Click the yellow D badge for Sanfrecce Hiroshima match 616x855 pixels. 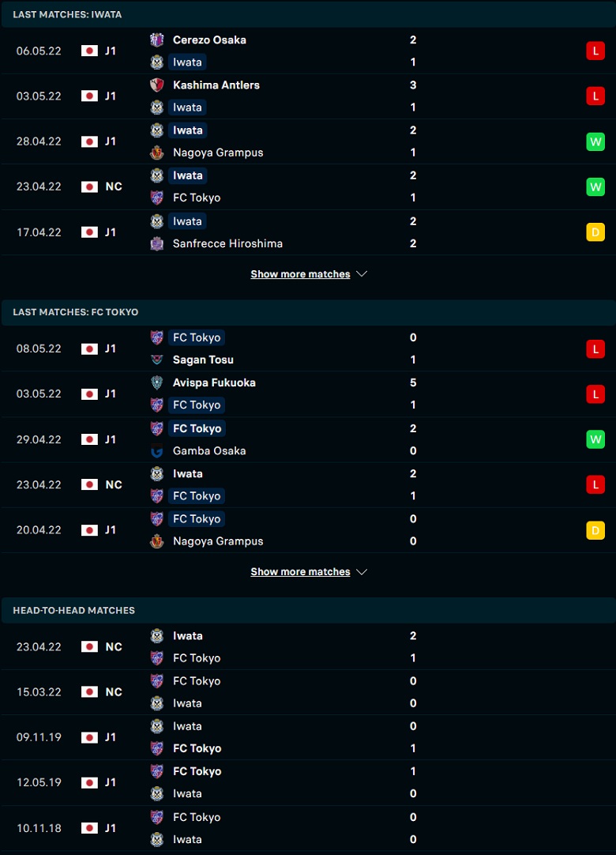(595, 232)
